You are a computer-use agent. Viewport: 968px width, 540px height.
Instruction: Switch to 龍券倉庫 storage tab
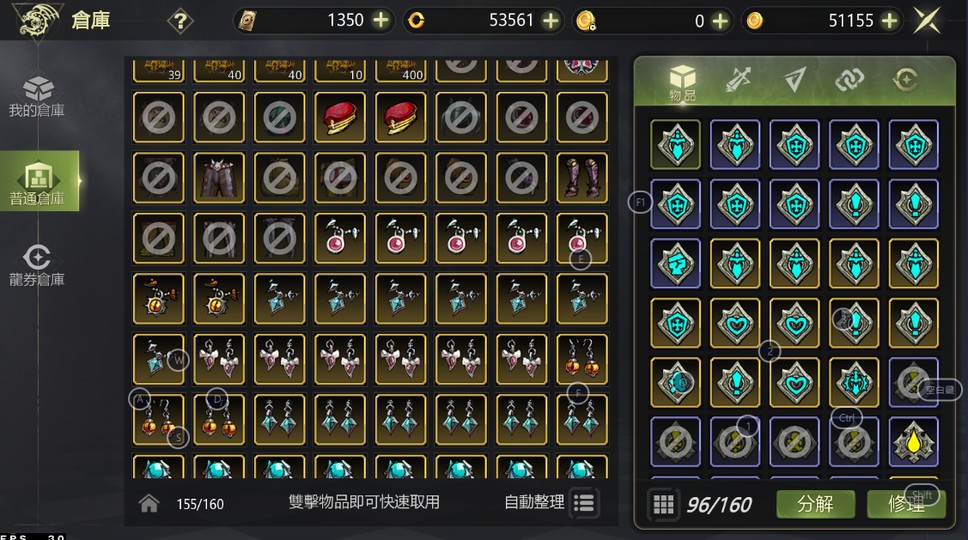(37, 265)
